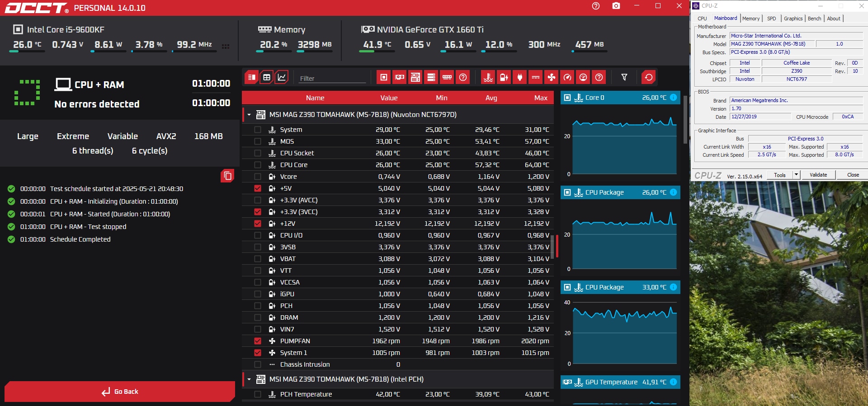
Task: Open the funnel filter options
Action: click(x=624, y=77)
